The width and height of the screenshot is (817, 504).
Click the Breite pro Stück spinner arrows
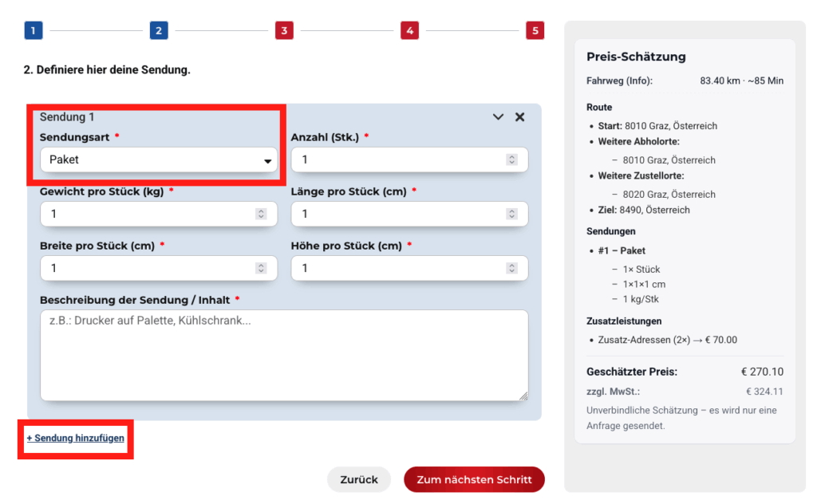(261, 268)
